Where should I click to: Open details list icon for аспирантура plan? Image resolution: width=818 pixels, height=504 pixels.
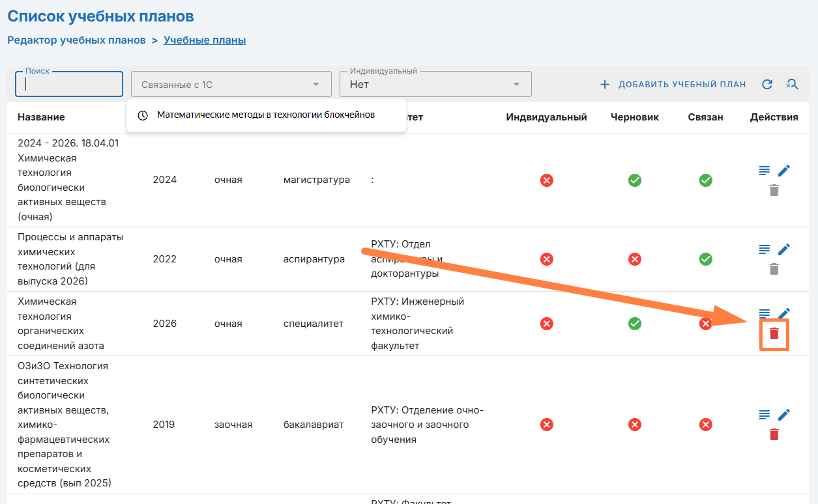765,249
